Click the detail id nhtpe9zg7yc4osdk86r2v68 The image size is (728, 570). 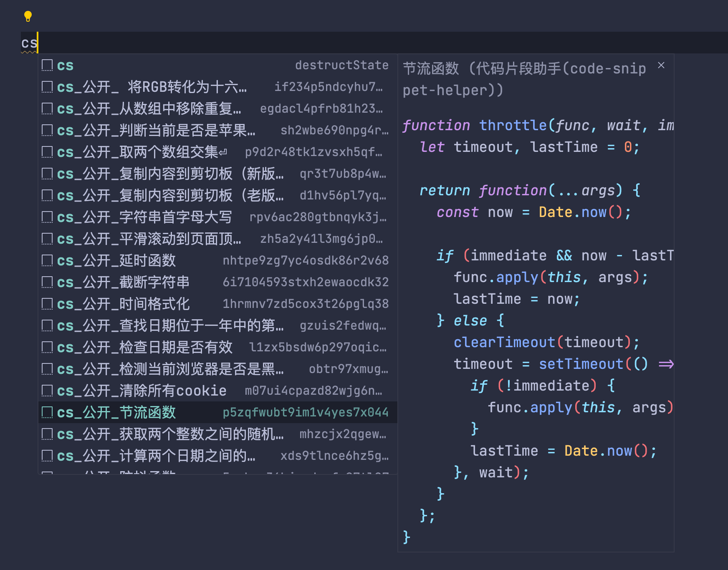[x=306, y=260]
